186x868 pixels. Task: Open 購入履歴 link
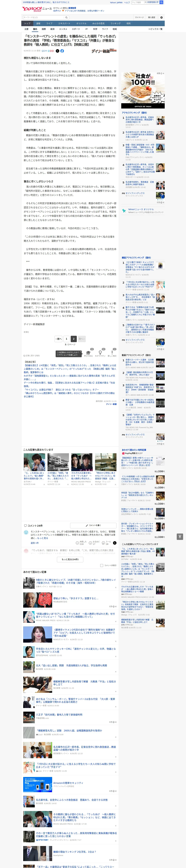click(x=152, y=18)
